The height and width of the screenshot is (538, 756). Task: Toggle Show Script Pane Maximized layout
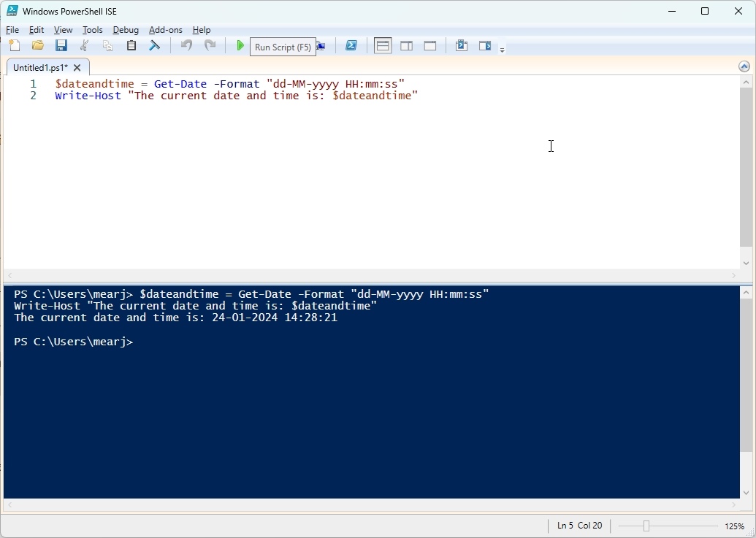click(429, 45)
